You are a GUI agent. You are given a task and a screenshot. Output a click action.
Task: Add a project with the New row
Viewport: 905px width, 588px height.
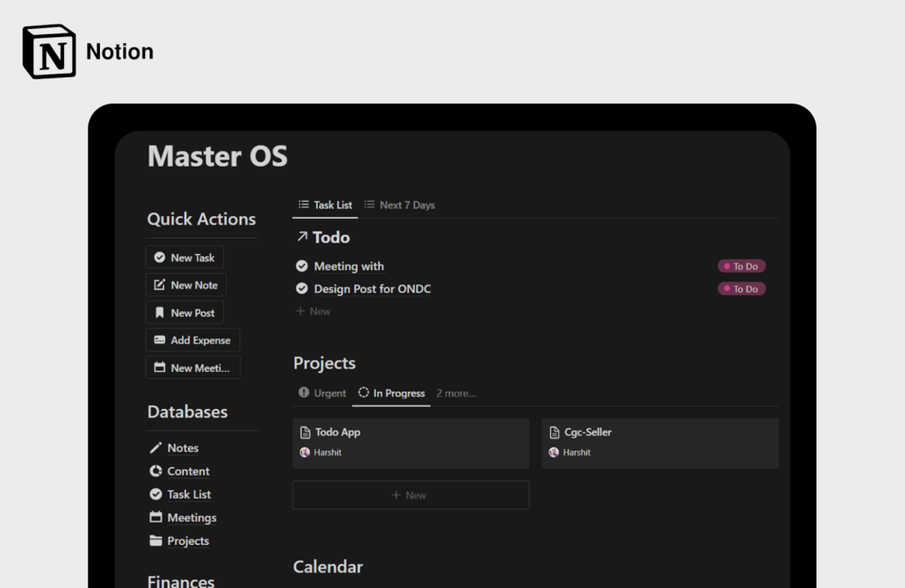tap(410, 494)
